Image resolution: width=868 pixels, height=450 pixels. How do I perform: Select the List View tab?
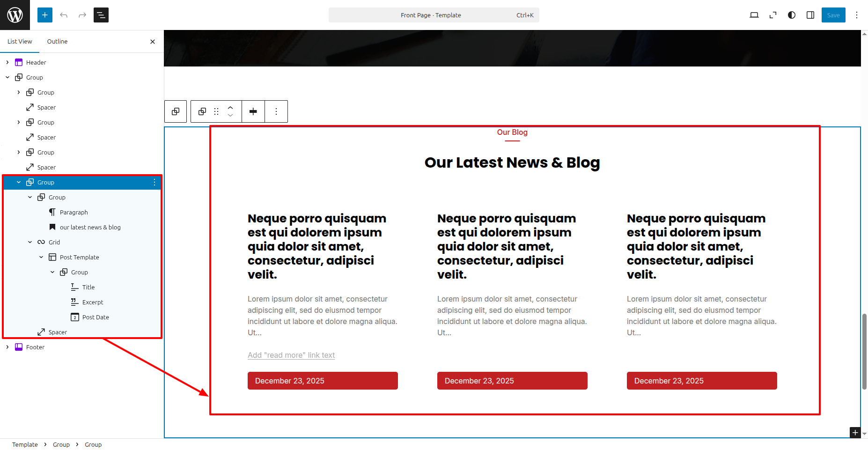[x=20, y=41]
